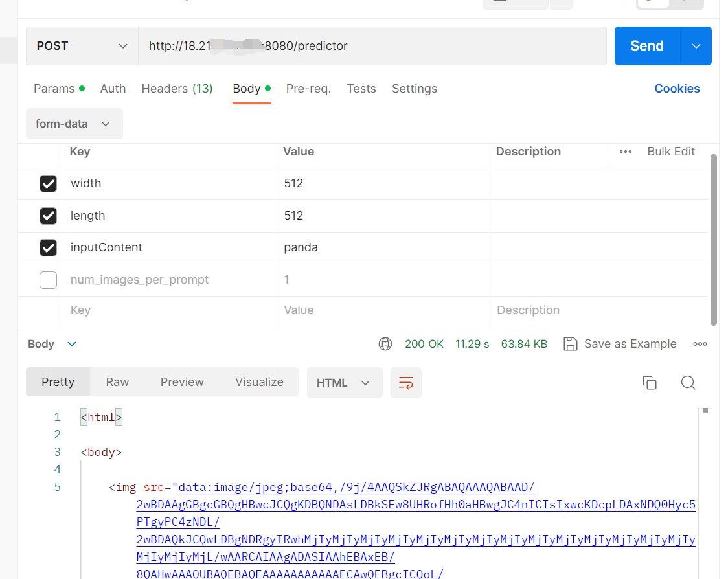The image size is (728, 579).
Task: Open the Pre-req. tab
Action: [308, 89]
